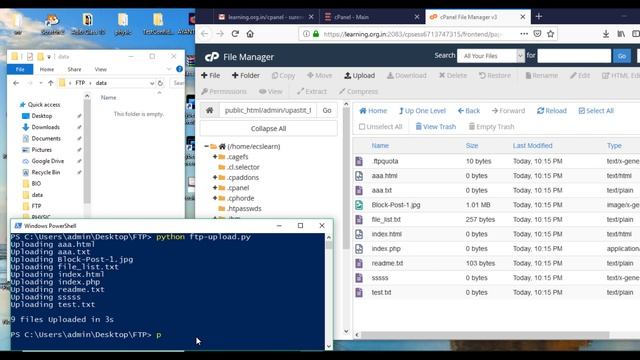Click the Restore toolbar button

[495, 76]
